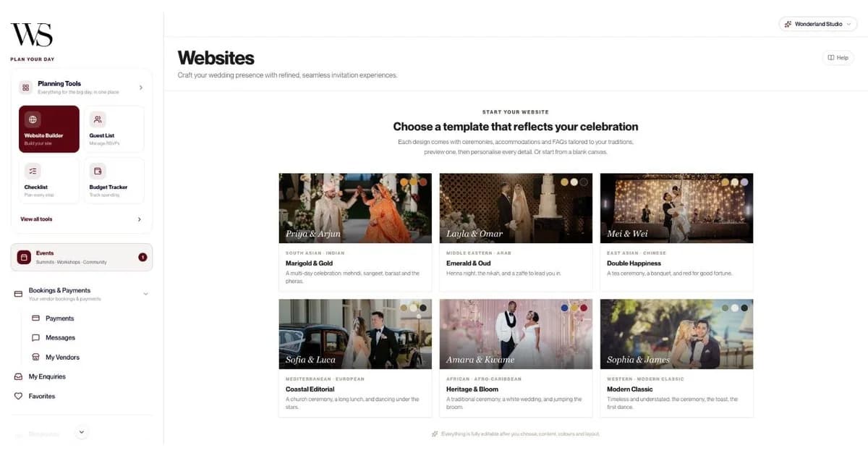
Task: Click the "MEDITERRANEAN · EUROPEAN" label
Action: point(325,379)
